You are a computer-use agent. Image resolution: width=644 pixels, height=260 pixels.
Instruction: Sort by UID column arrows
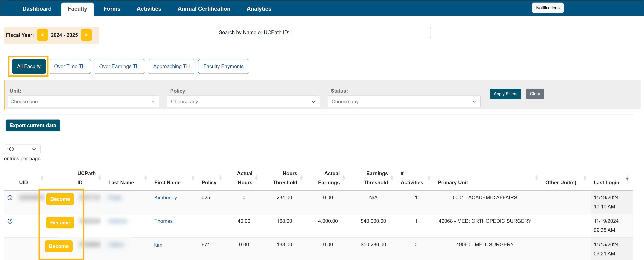point(42,178)
